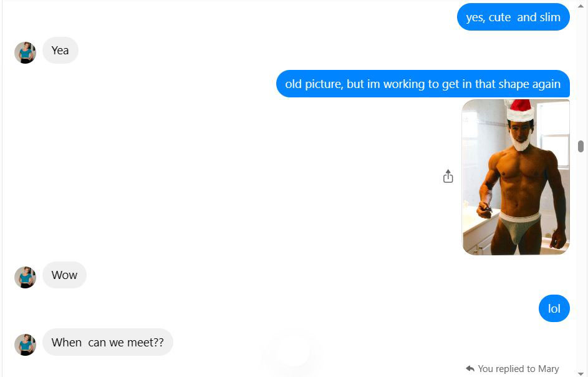Open Mary's avatar beside the Wow message
This screenshot has width=588, height=377.
pyautogui.click(x=25, y=278)
